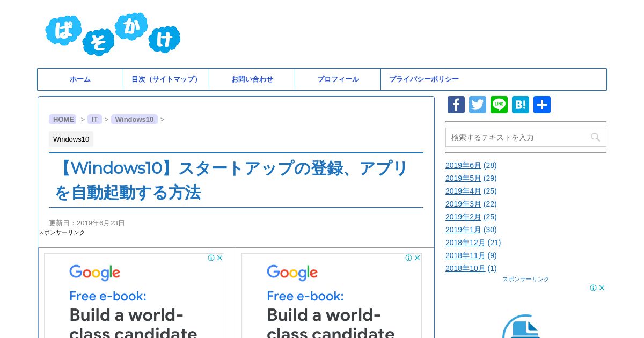
Task: Click the search magnifier icon
Action: point(595,137)
